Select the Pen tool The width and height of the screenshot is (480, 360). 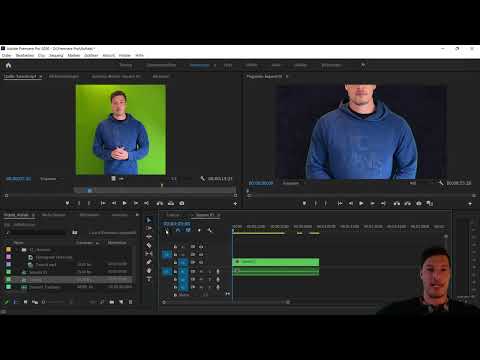point(149,262)
